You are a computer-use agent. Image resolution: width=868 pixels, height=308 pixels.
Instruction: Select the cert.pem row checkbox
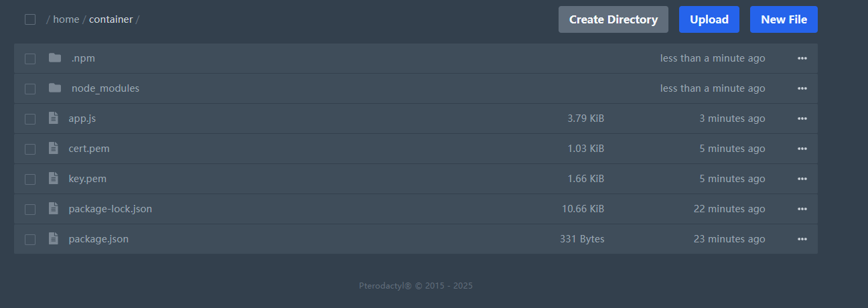click(x=30, y=149)
